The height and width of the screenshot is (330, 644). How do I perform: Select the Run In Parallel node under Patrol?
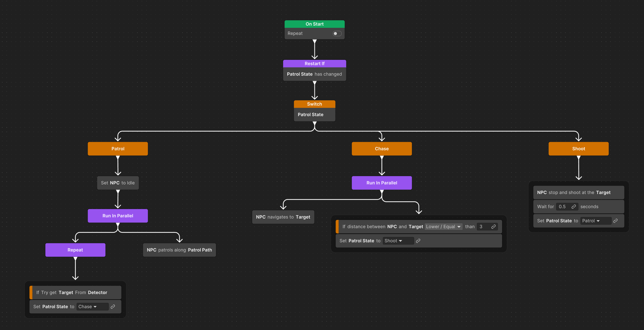[118, 215]
